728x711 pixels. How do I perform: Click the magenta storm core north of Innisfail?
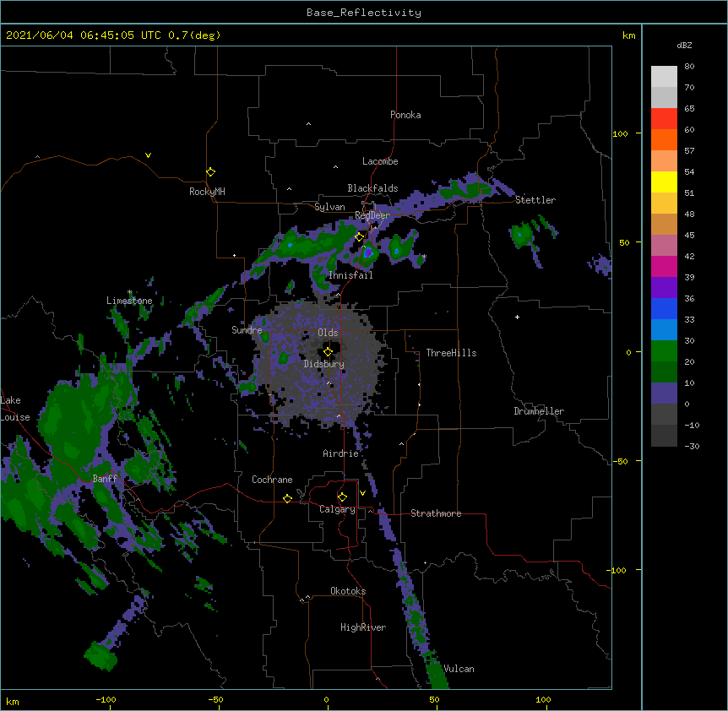tap(368, 253)
